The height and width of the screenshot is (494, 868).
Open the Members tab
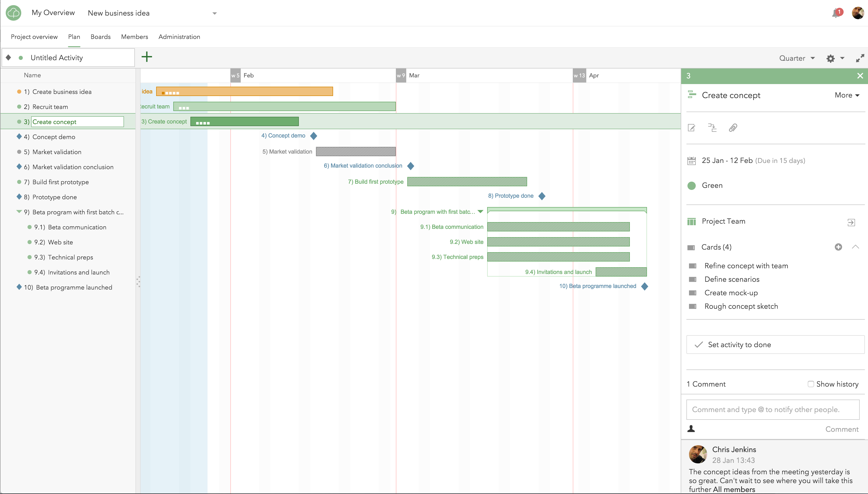click(134, 37)
